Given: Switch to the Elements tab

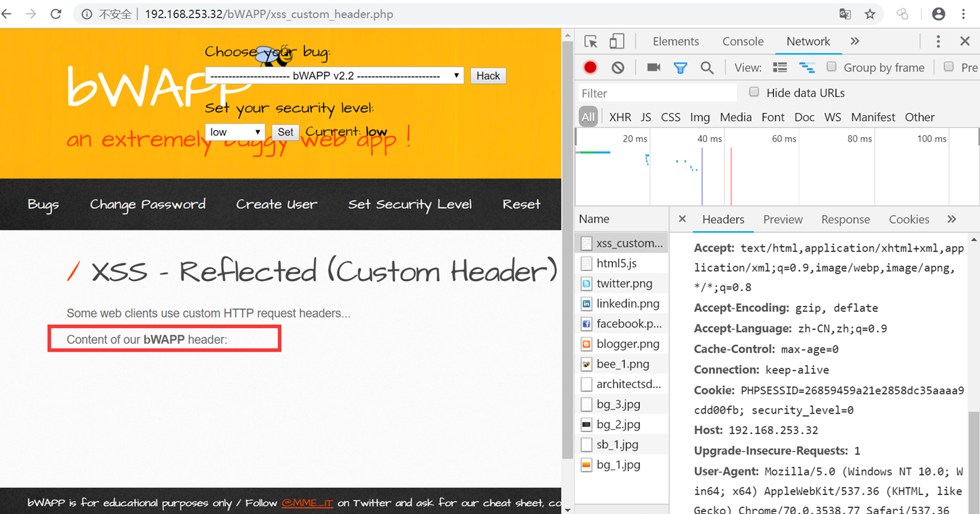Looking at the screenshot, I should click(676, 41).
